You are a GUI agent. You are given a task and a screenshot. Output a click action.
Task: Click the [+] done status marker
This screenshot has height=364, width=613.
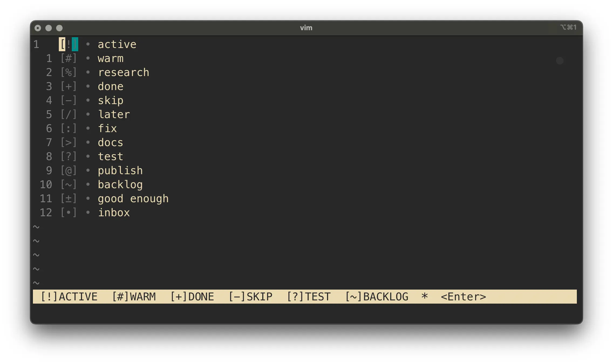tap(69, 87)
